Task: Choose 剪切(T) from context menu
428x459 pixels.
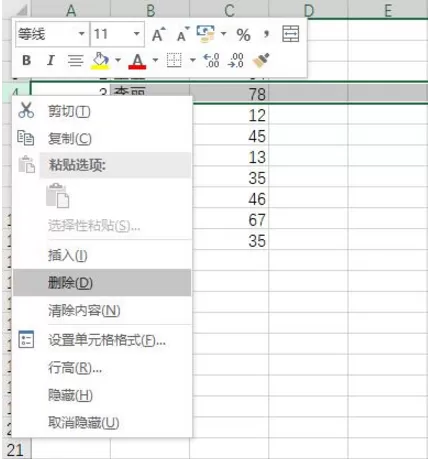Action: click(x=102, y=111)
